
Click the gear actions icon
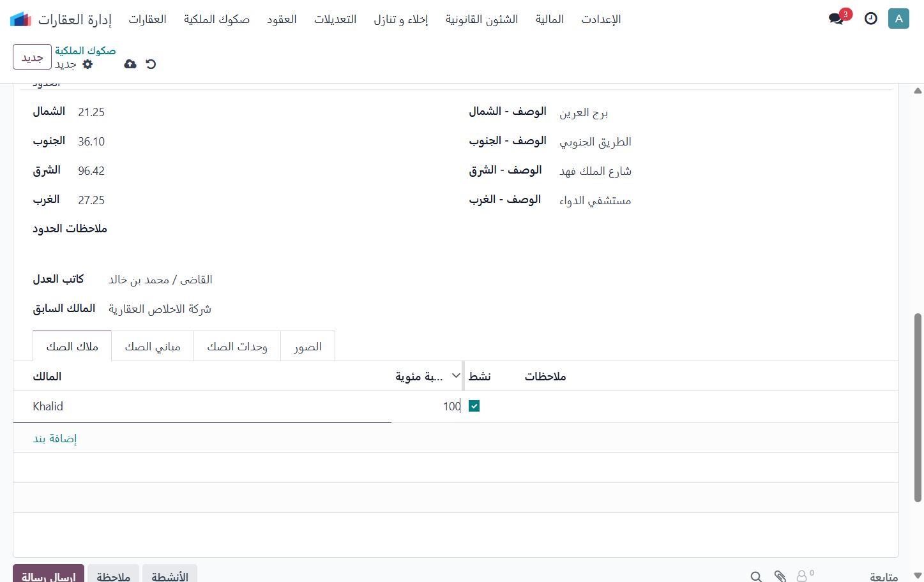click(88, 64)
